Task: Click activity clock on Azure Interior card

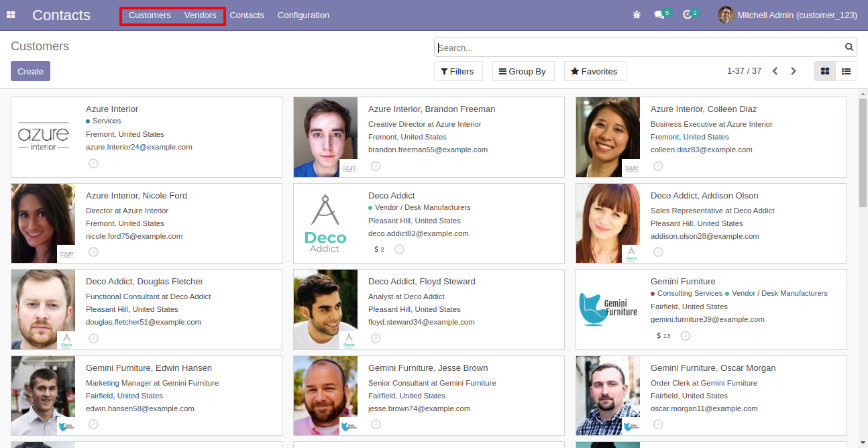Action: coord(93,163)
